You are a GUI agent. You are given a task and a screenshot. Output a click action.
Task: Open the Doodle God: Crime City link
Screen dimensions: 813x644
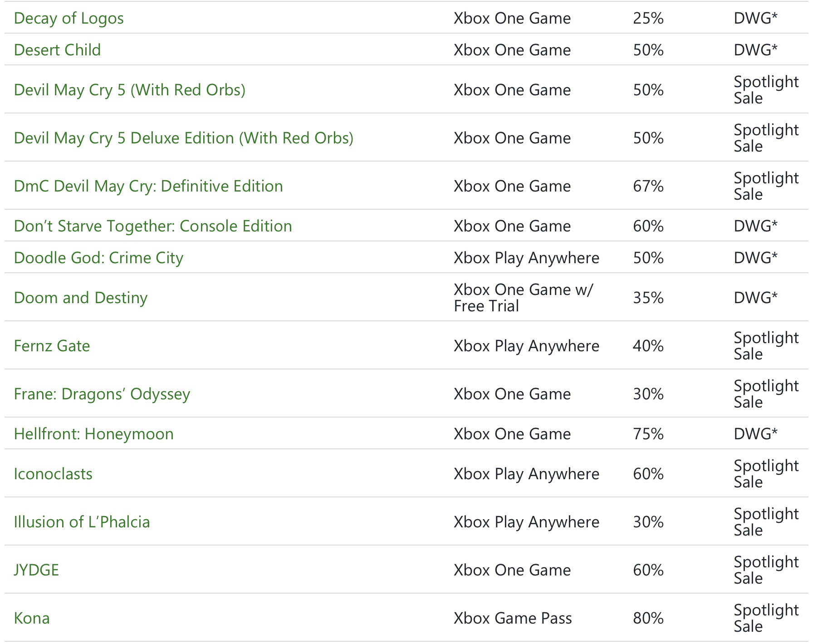(x=98, y=258)
